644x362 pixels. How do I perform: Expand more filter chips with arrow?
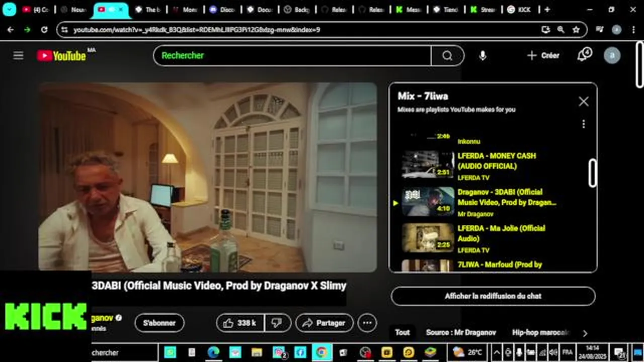[585, 333]
